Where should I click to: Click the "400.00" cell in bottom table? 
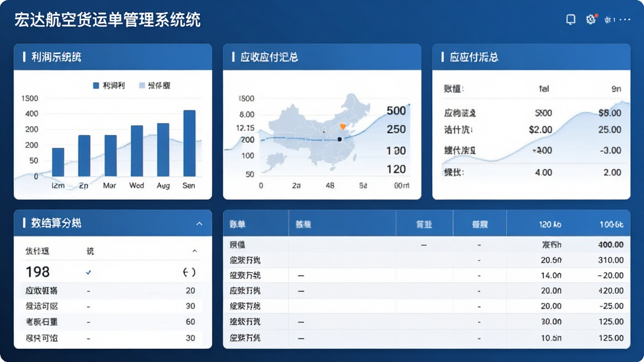[611, 244]
